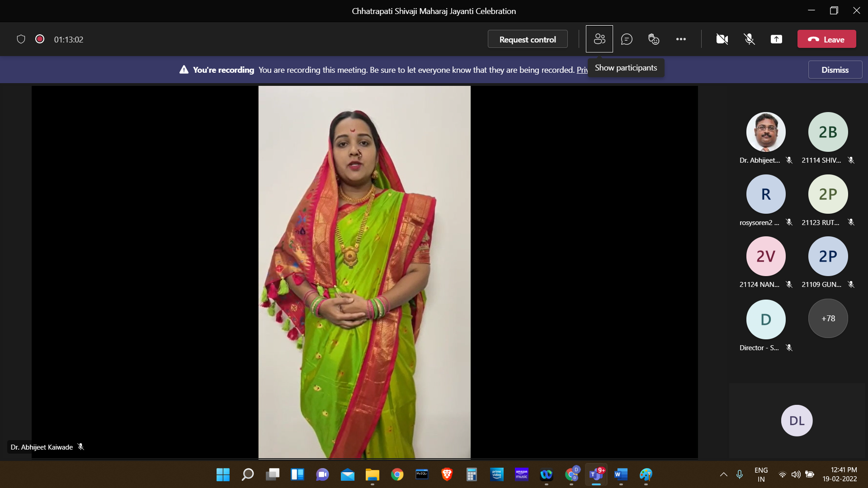Click the shield security icon
868x488 pixels.
pos(21,39)
